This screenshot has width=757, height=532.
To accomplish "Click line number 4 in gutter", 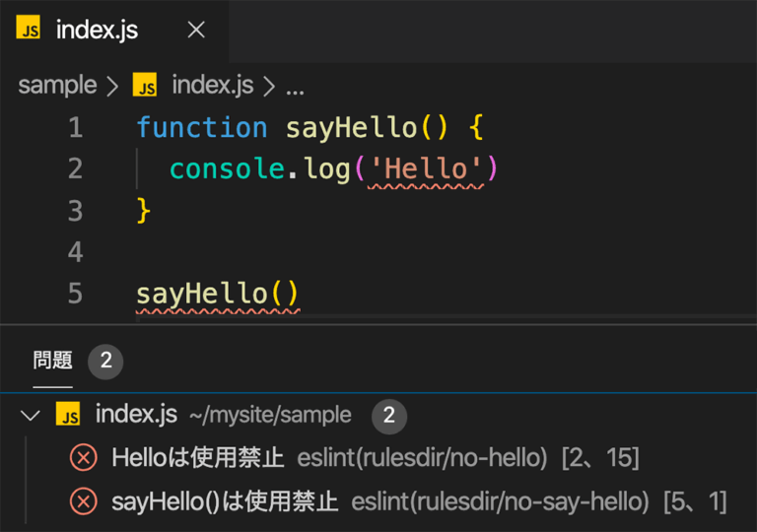I will point(75,252).
